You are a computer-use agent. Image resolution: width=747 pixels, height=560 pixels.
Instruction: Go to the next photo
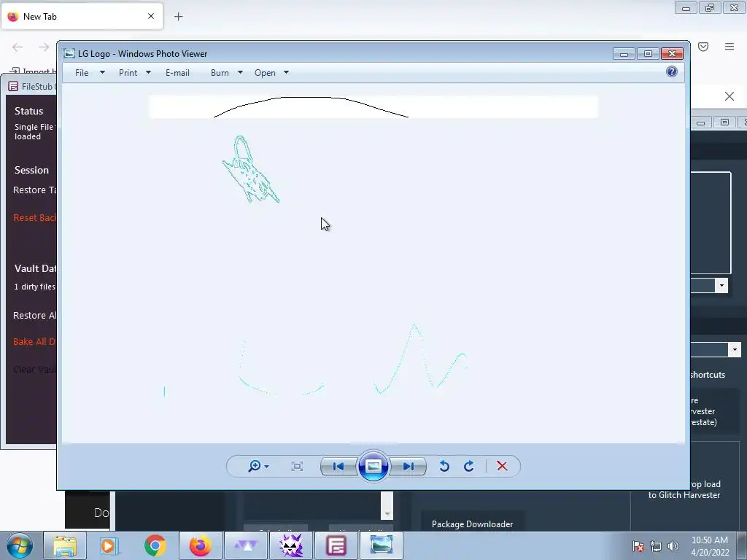(409, 466)
